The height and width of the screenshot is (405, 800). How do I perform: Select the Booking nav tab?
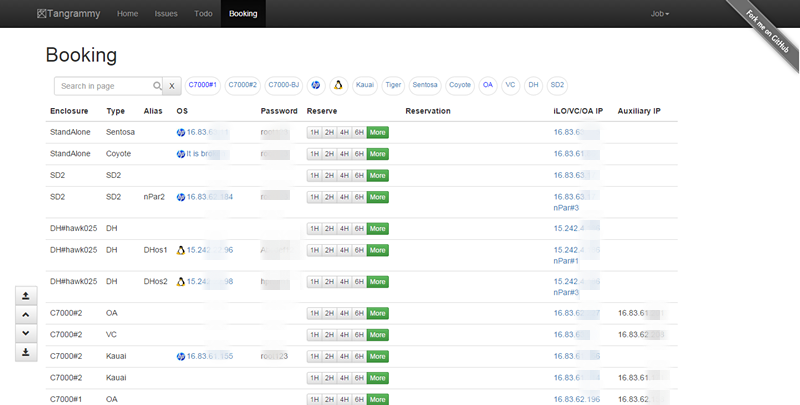pyautogui.click(x=243, y=14)
